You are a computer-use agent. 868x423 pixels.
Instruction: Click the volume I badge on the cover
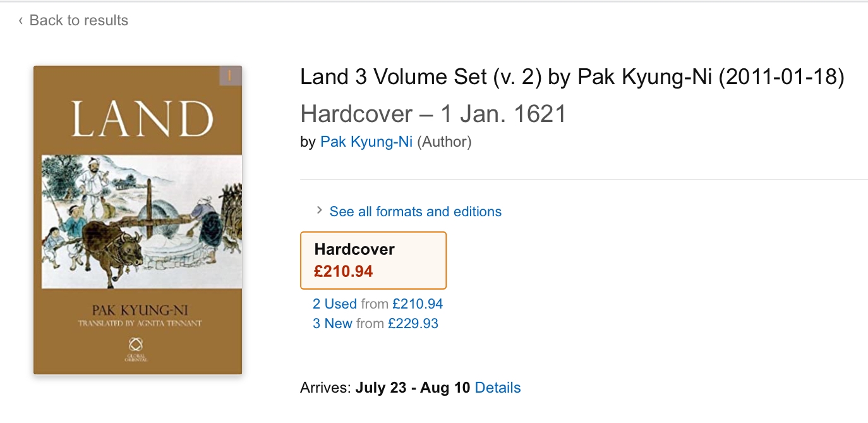(230, 76)
